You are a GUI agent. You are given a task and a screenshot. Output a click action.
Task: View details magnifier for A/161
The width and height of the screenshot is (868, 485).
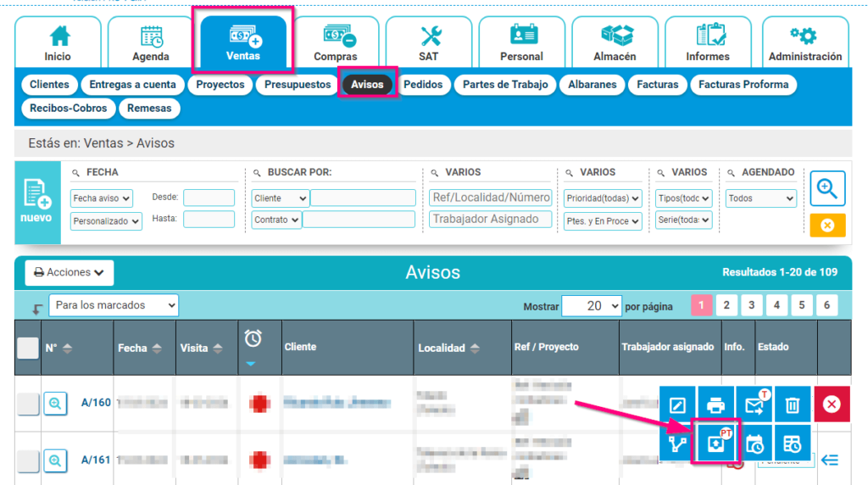point(55,460)
